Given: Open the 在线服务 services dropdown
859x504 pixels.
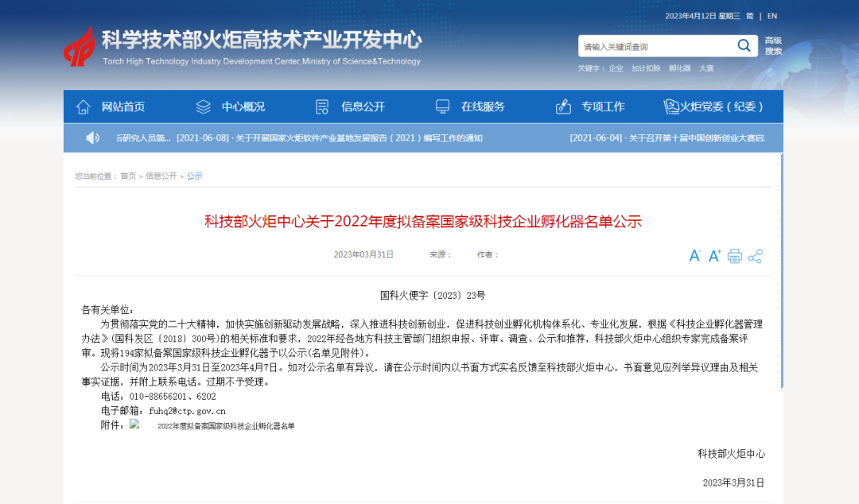Looking at the screenshot, I should 481,106.
